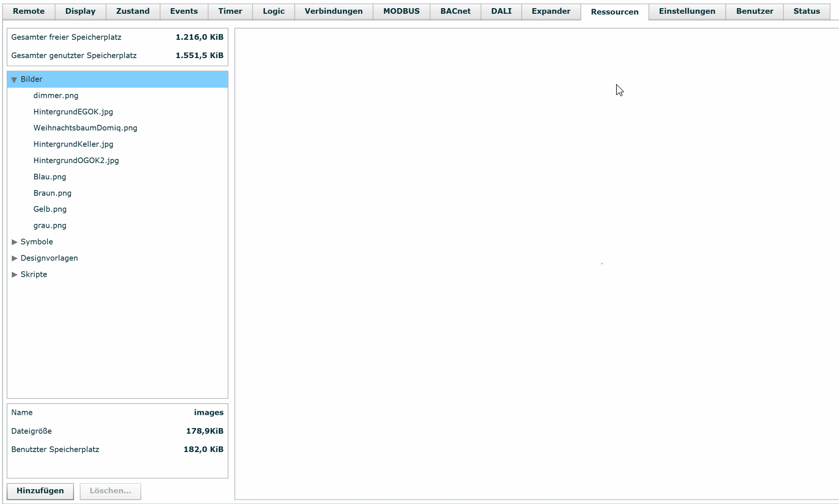This screenshot has width=839, height=504.
Task: Select Braun.png image file
Action: pos(52,193)
